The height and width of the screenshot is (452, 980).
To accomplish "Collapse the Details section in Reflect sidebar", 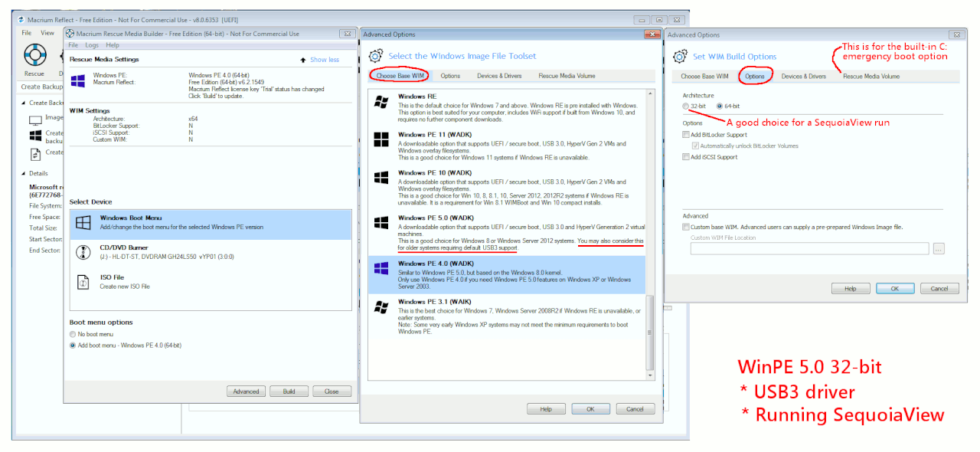I will point(24,174).
